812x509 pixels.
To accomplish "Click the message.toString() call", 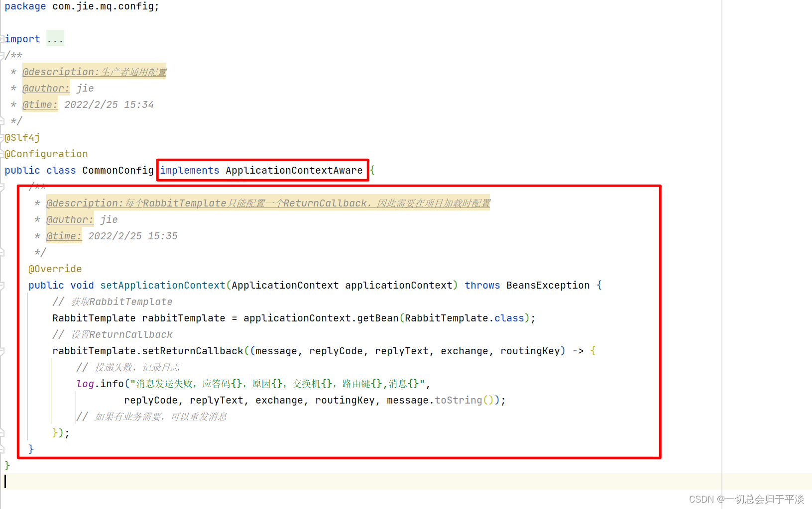I will [x=440, y=400].
